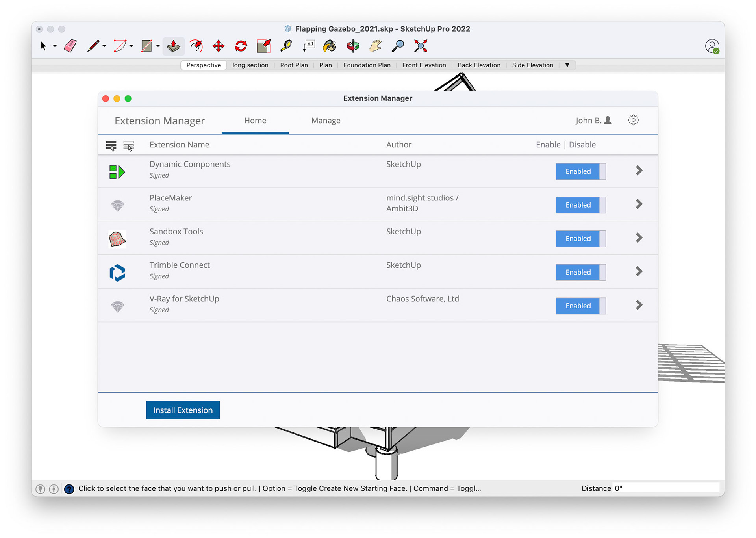Image resolution: width=756 pixels, height=538 pixels.
Task: Open the Rectangle tool dropdown arrow
Action: point(158,46)
